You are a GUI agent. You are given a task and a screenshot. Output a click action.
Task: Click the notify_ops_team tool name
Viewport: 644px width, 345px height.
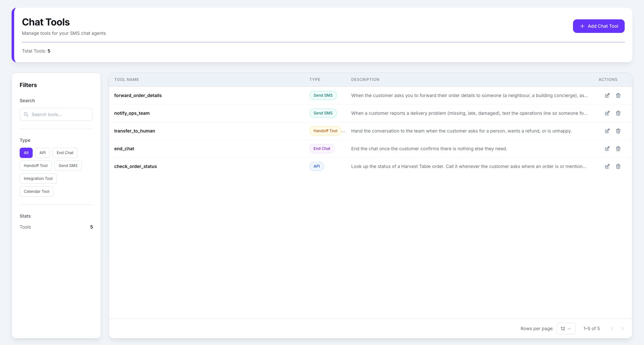pyautogui.click(x=132, y=113)
